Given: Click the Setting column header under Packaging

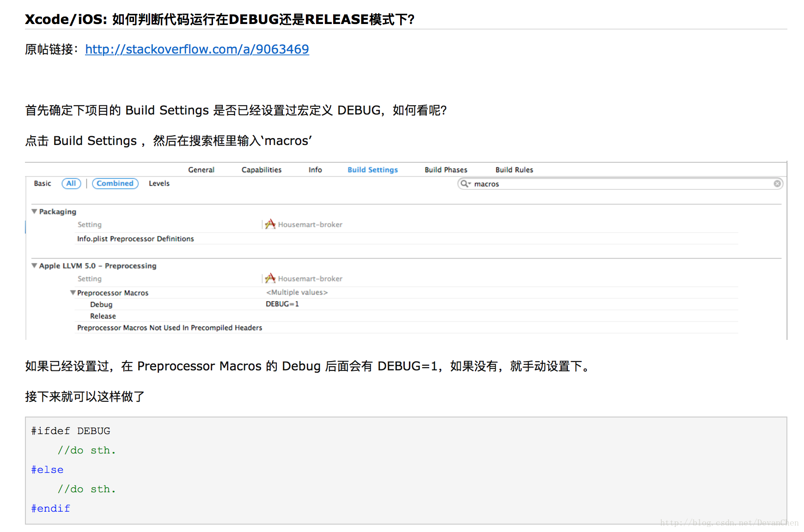Looking at the screenshot, I should 89,224.
